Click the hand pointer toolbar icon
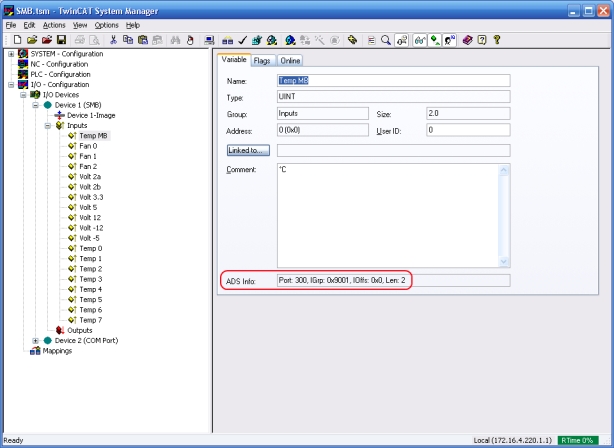Screen dimensions: 614x448 tap(190, 40)
